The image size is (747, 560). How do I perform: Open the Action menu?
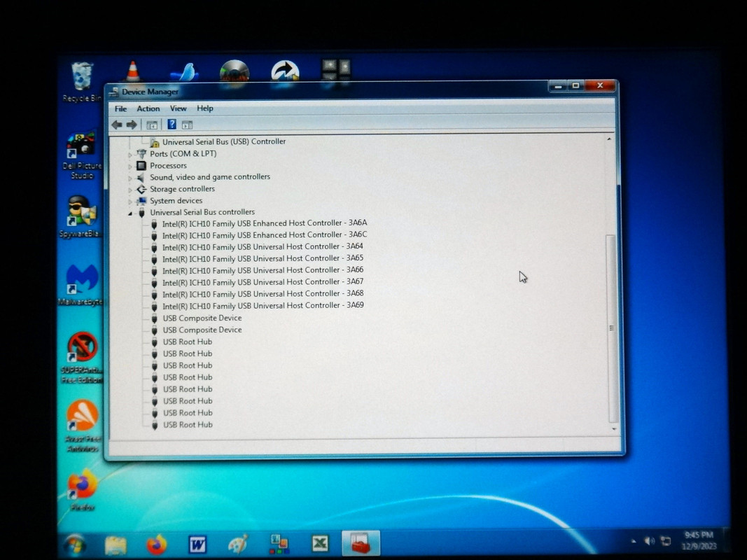(x=148, y=108)
